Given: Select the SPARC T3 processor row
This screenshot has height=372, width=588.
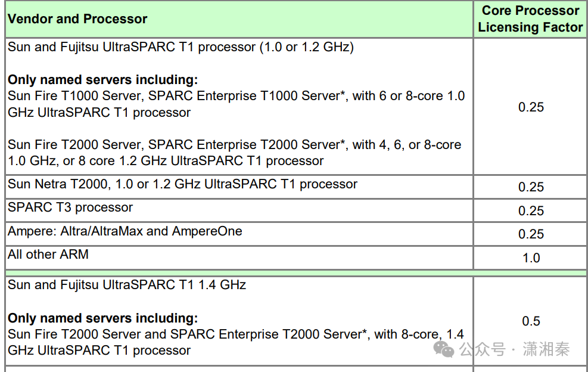Looking at the screenshot, I should (70, 207).
